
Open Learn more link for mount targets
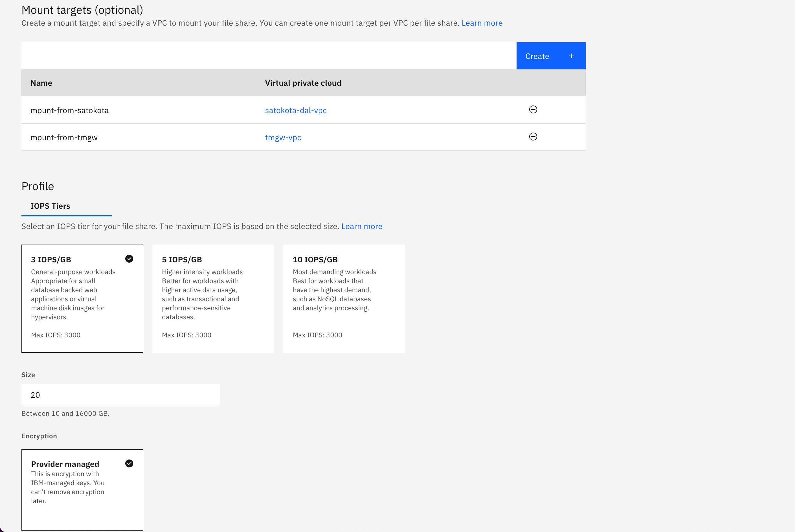point(482,23)
